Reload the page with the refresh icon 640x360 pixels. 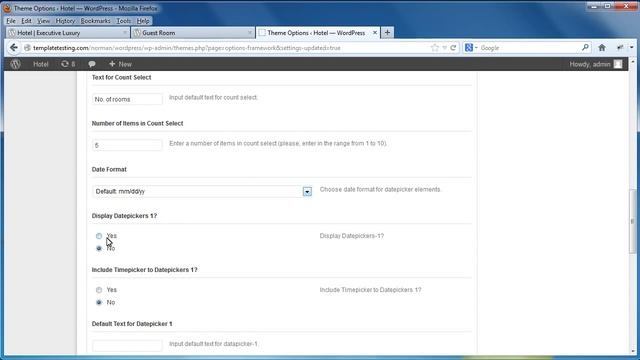(453, 48)
